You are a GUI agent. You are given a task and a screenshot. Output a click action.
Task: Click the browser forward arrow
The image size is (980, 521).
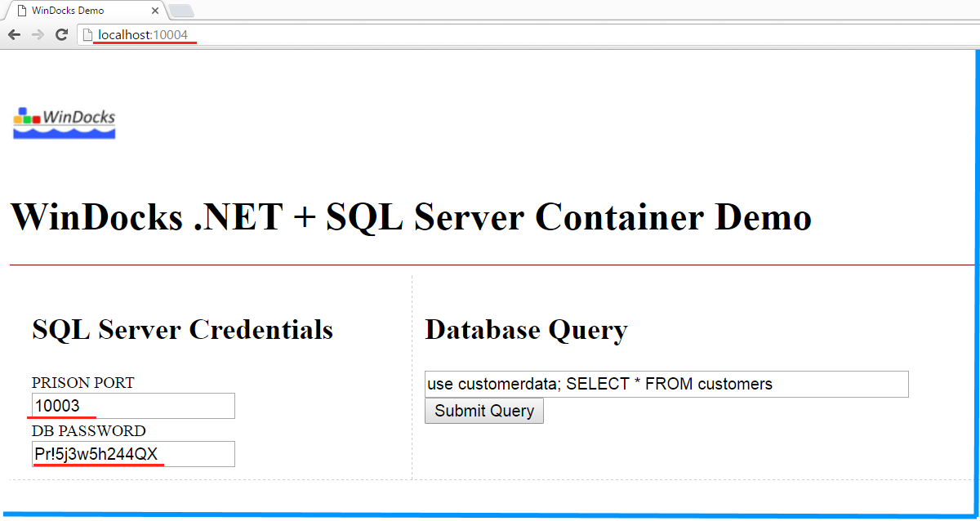coord(38,34)
